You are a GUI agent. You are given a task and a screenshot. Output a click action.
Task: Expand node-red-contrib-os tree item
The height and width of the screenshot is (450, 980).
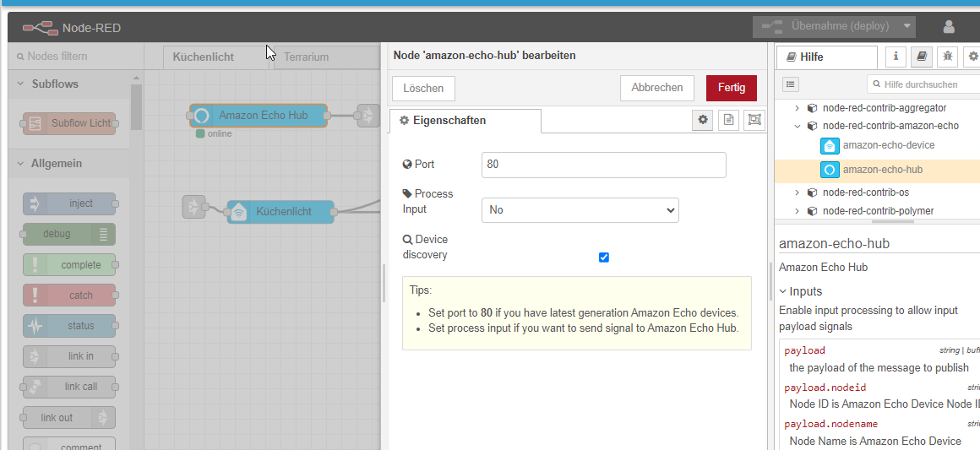797,192
